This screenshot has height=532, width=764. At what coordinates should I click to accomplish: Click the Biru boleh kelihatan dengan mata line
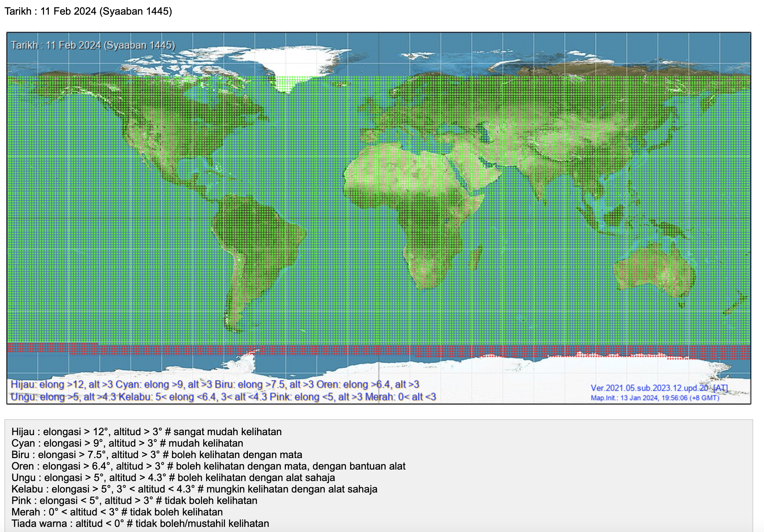(x=157, y=455)
